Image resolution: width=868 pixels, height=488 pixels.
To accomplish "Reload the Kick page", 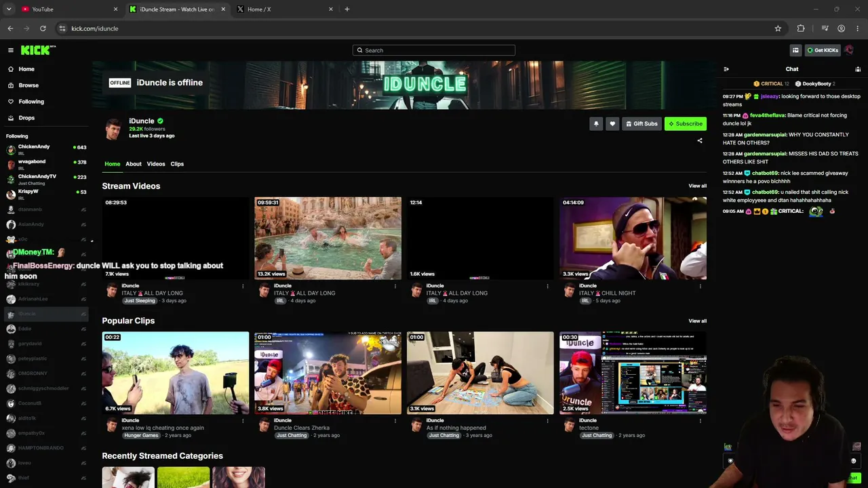I will pos(43,28).
